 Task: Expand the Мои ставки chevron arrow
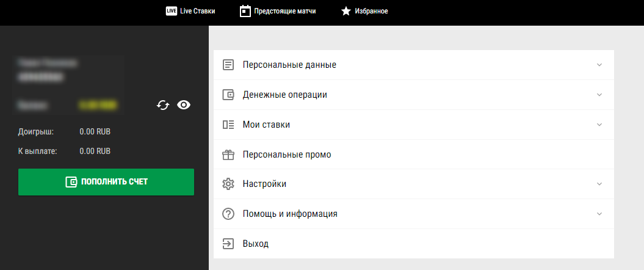coord(599,125)
